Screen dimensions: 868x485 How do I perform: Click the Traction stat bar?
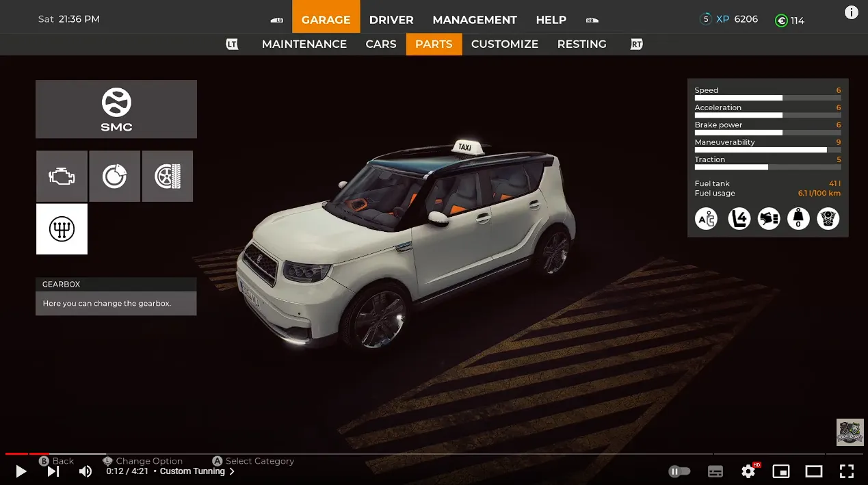767,167
